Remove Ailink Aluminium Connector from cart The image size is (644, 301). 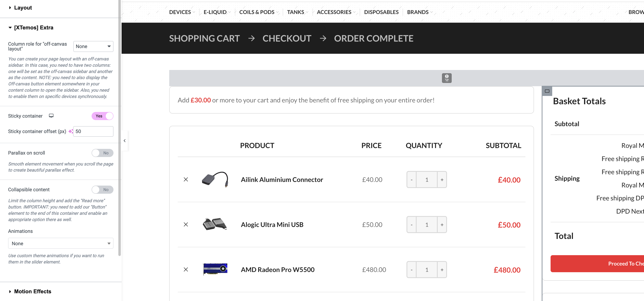click(186, 179)
